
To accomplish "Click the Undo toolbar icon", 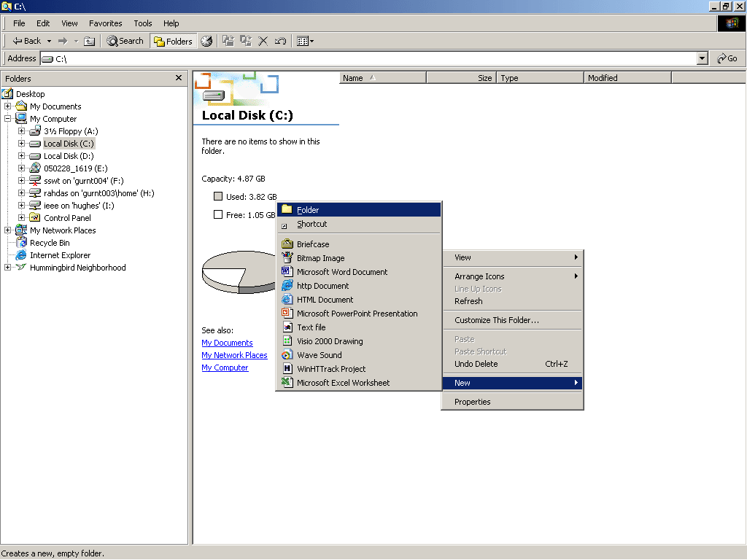I will coord(279,41).
